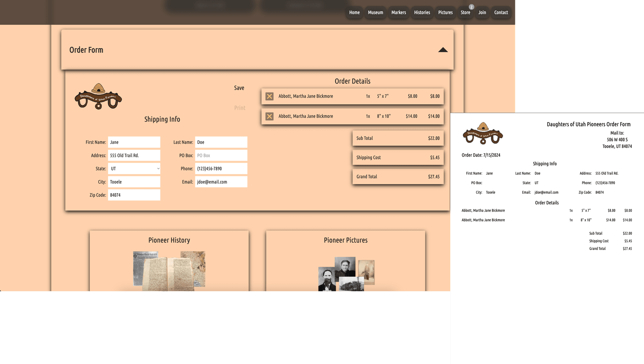Open the Pioneer History documents thumbnail

[x=169, y=270]
